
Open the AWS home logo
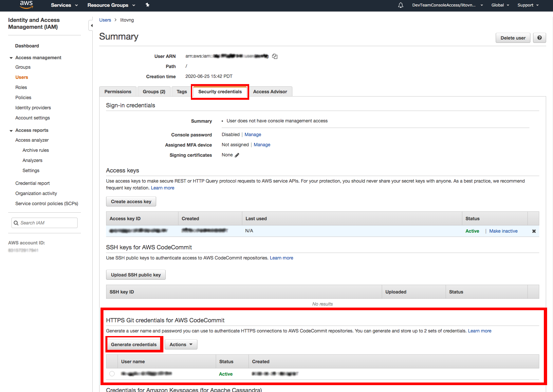pyautogui.click(x=26, y=5)
